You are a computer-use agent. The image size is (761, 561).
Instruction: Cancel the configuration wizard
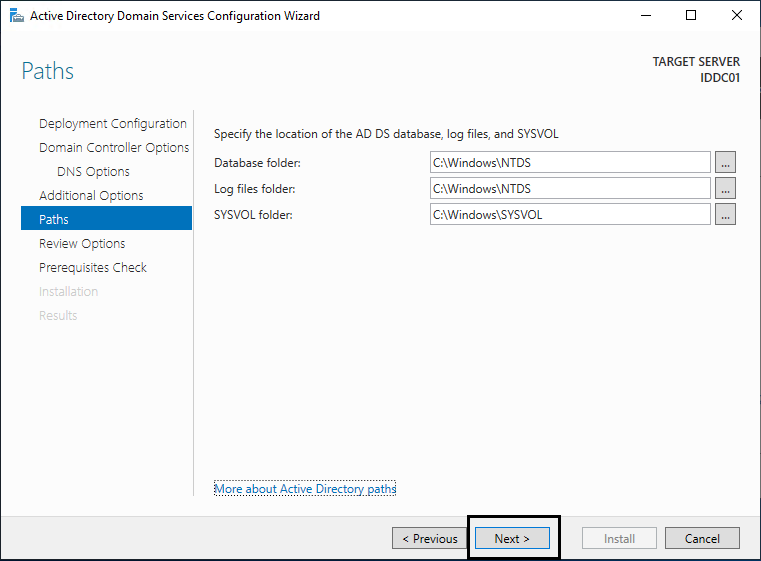(702, 538)
